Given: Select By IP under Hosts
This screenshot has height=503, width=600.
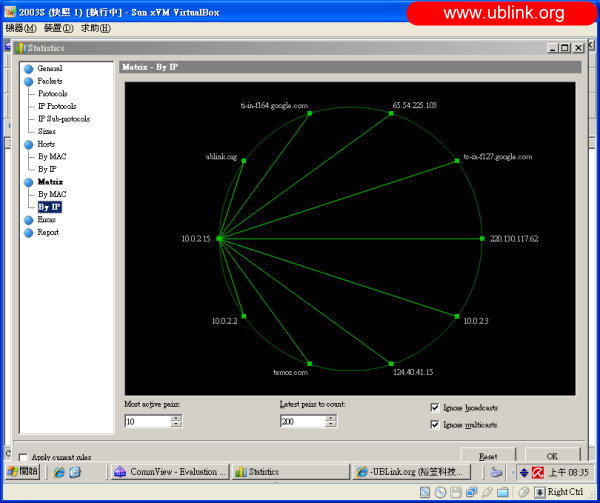Looking at the screenshot, I should 47,169.
